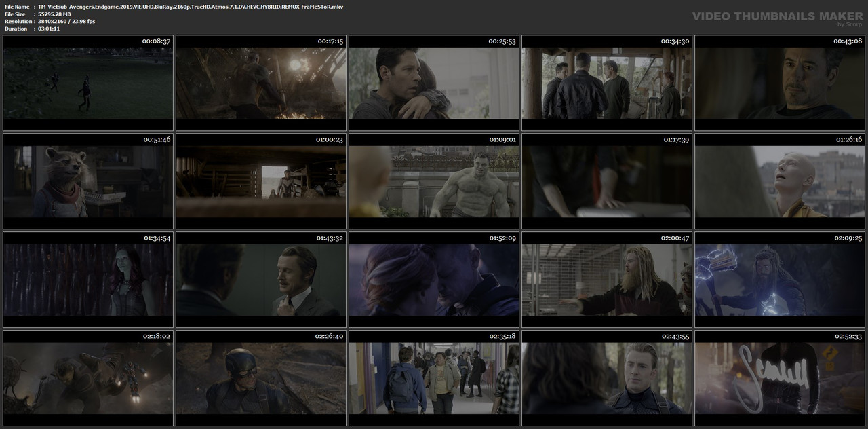Open the thumbnail at 00:43:08
The width and height of the screenshot is (868, 429).
[x=780, y=83]
